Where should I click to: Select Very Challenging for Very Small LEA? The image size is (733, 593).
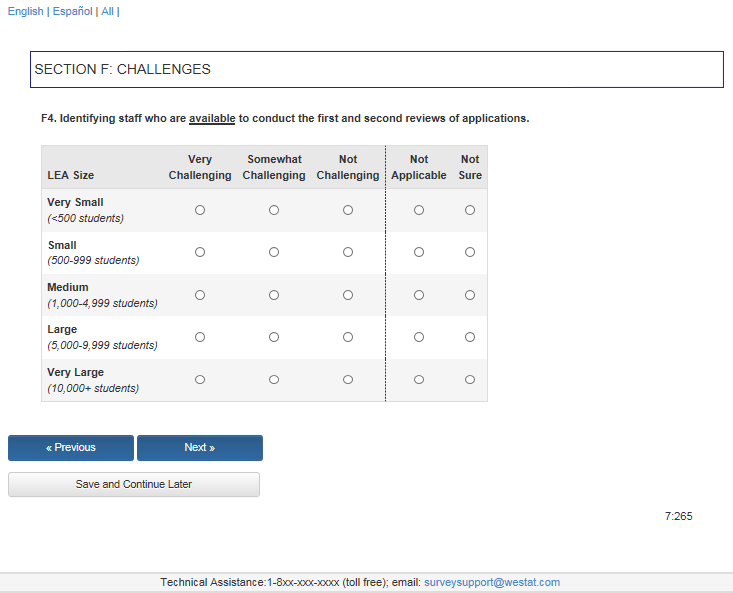click(200, 210)
